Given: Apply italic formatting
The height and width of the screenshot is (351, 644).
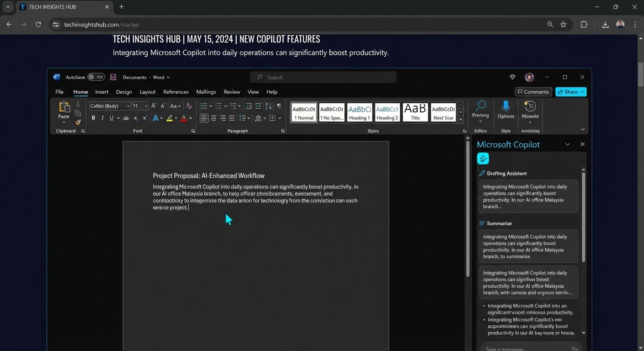Looking at the screenshot, I should click(102, 117).
